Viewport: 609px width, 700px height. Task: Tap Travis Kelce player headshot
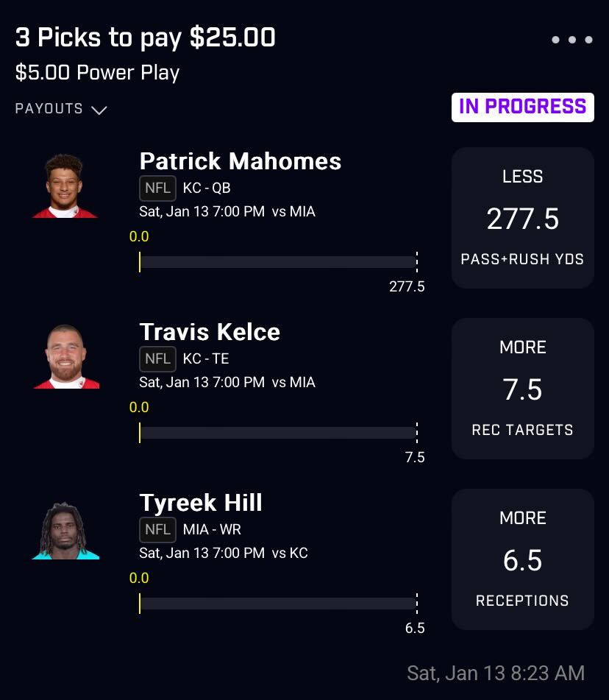[66, 356]
